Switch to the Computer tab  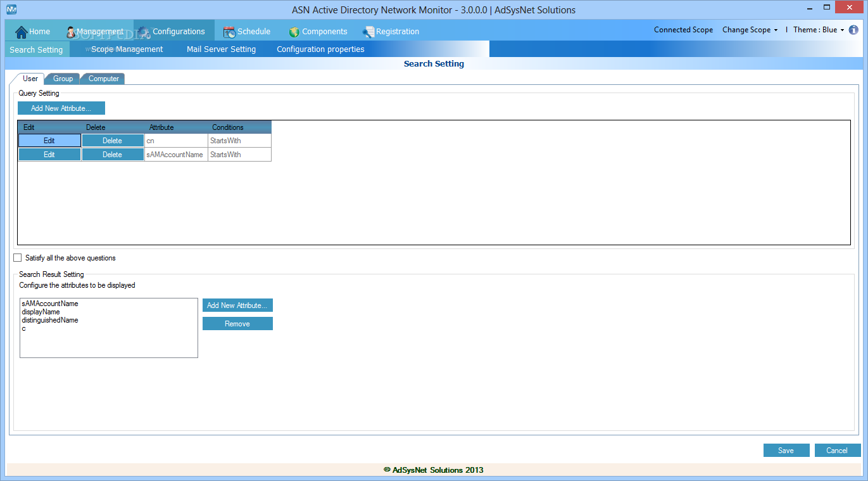pos(104,79)
